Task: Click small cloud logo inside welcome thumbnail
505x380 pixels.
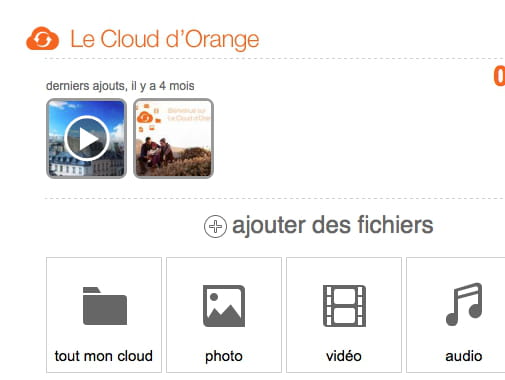Action: click(145, 117)
